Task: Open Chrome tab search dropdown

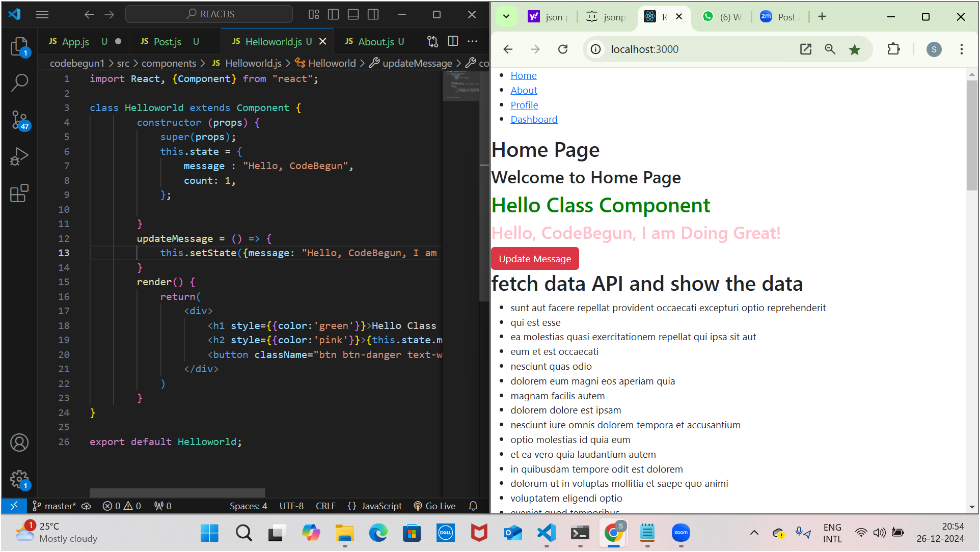Action: [x=506, y=16]
